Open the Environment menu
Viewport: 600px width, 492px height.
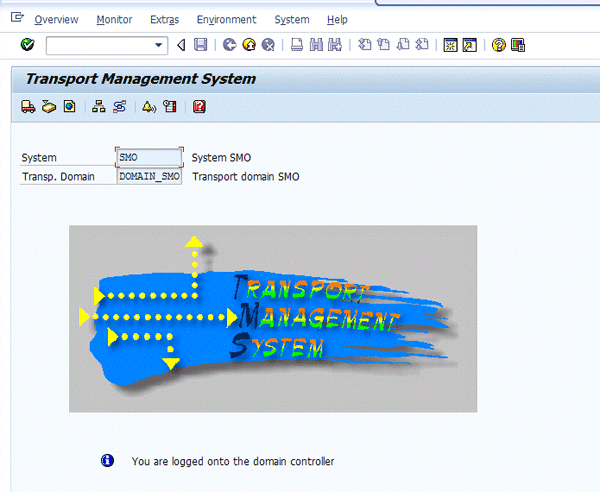tap(227, 20)
